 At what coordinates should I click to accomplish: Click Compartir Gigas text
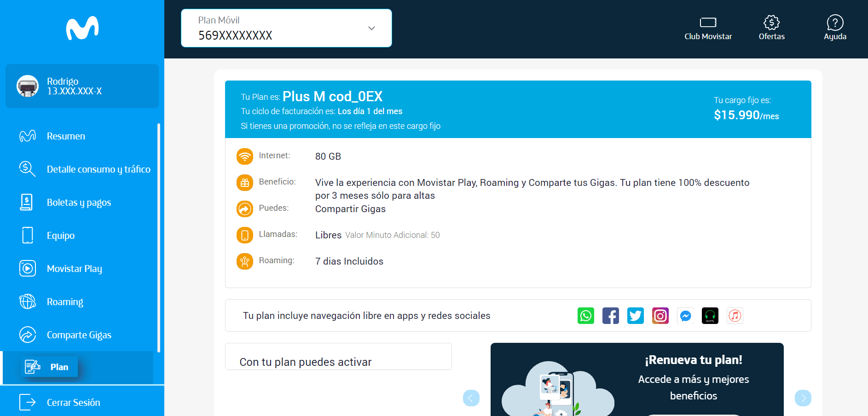tap(350, 209)
